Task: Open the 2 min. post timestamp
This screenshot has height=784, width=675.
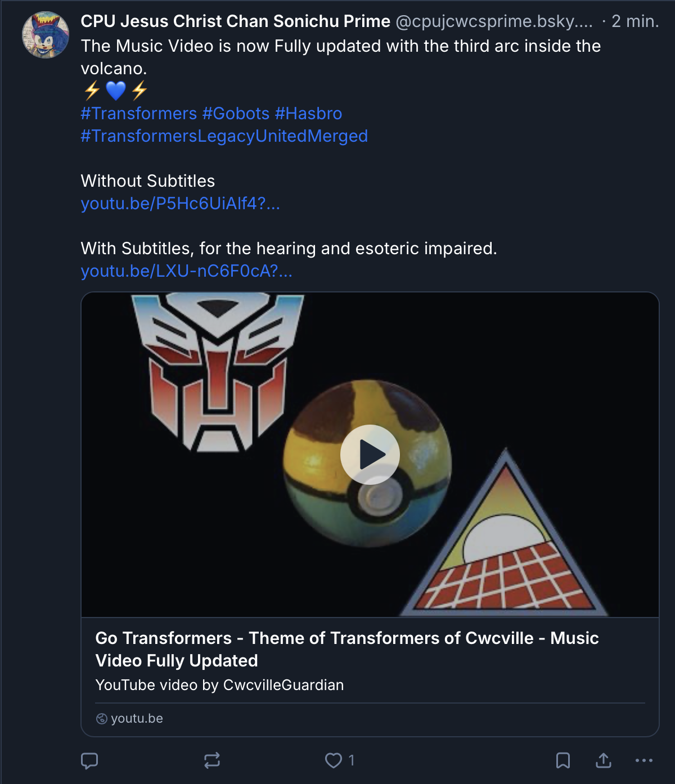Action: (635, 21)
